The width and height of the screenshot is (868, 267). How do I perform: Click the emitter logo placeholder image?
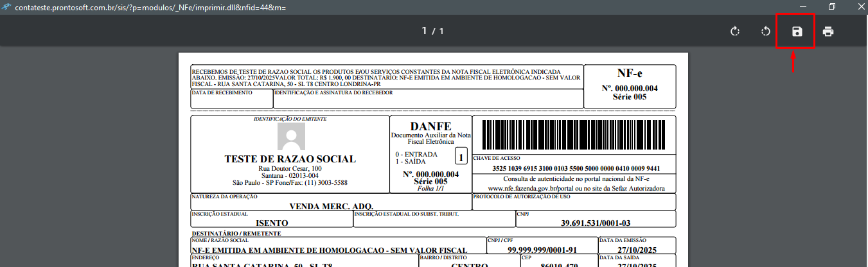(290, 137)
